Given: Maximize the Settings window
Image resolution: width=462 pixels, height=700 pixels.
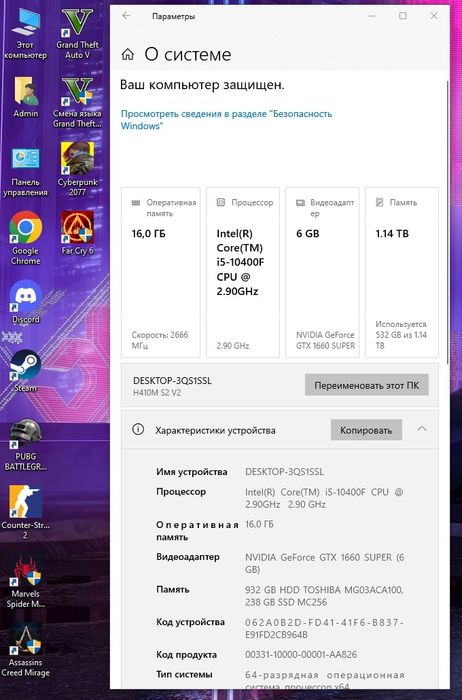Looking at the screenshot, I should [x=403, y=16].
